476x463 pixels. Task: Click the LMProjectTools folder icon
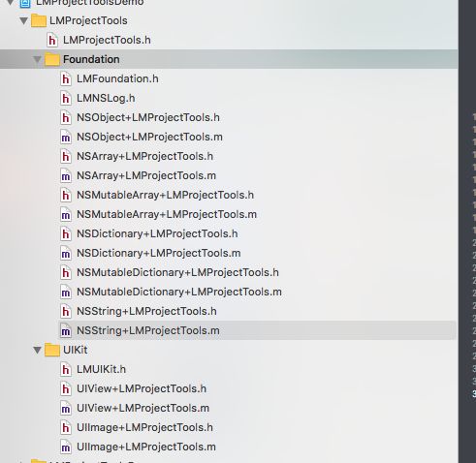[39, 20]
